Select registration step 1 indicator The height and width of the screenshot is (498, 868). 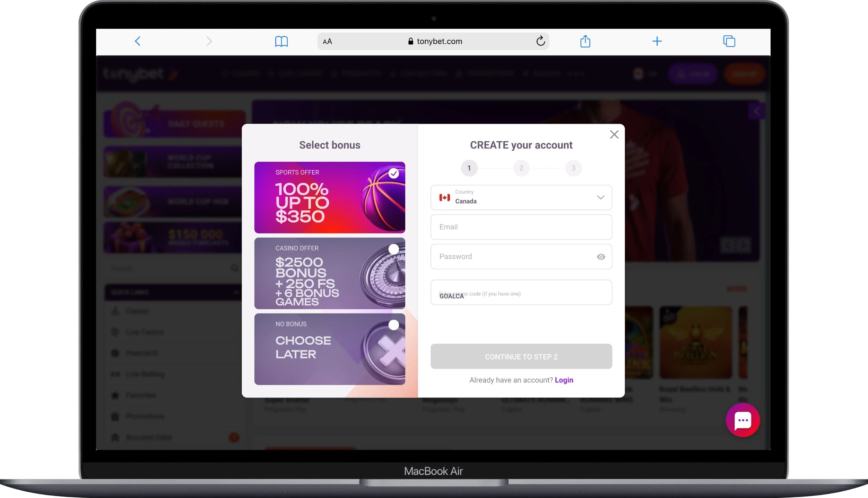(x=469, y=168)
